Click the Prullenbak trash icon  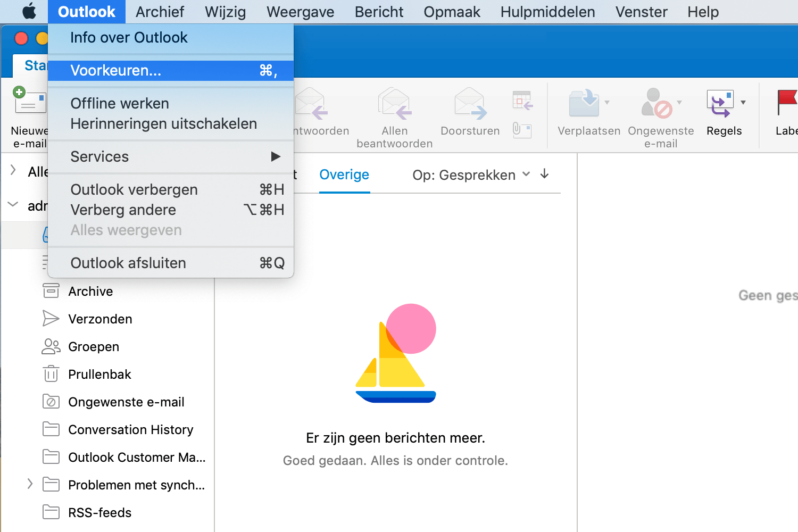click(x=51, y=373)
